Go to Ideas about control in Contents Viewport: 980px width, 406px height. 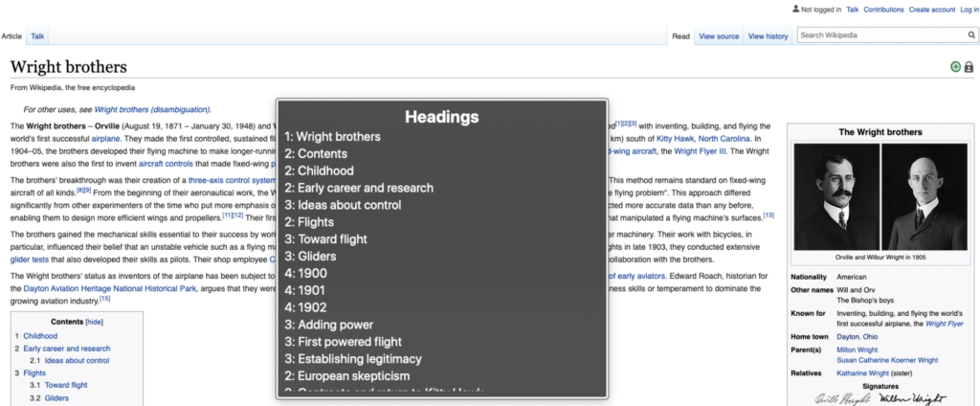(x=77, y=360)
